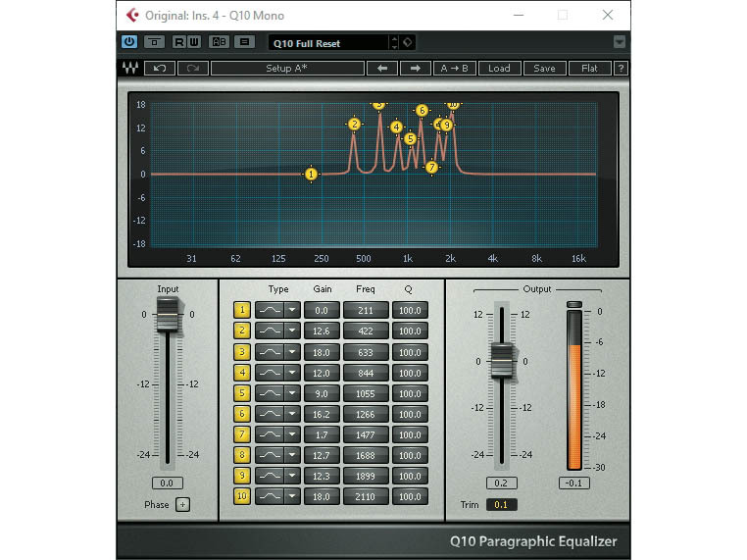
Task: Select band 7 marker on the EQ graph
Action: [x=431, y=168]
